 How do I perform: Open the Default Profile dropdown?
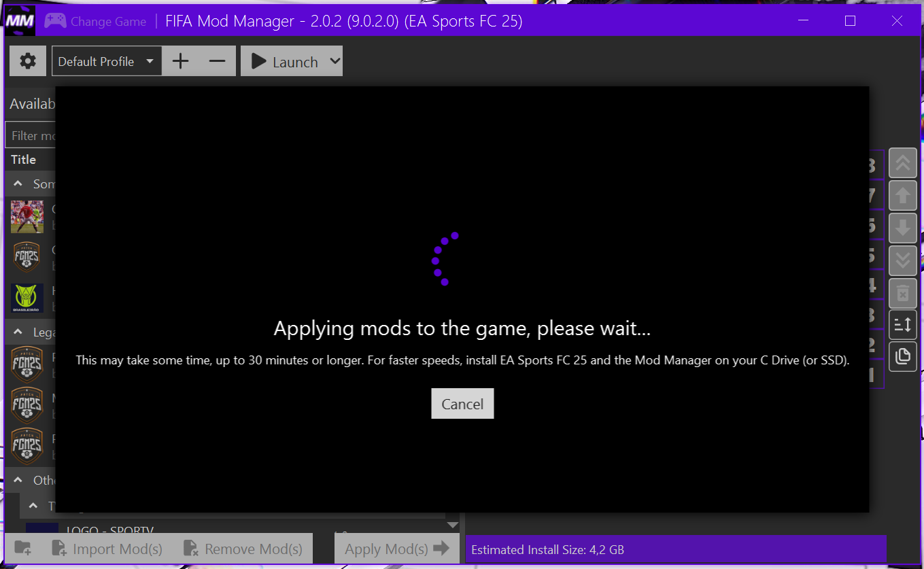[107, 61]
